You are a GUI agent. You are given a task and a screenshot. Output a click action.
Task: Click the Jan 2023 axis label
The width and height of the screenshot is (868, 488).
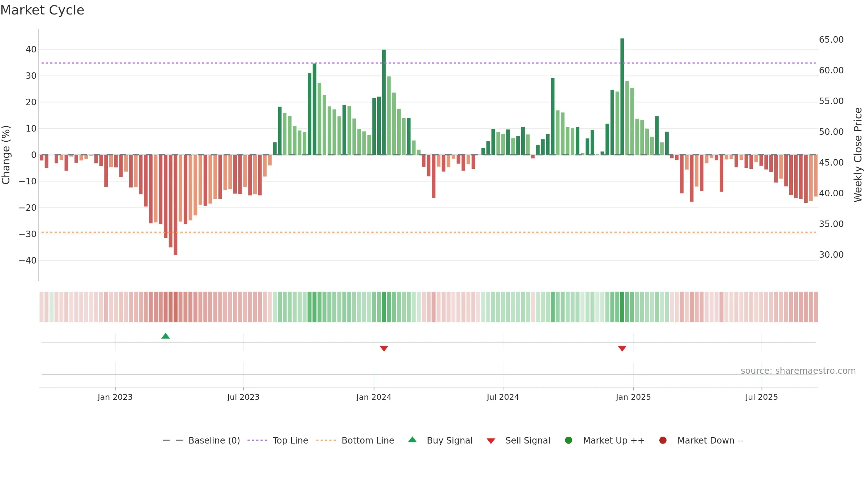115,397
